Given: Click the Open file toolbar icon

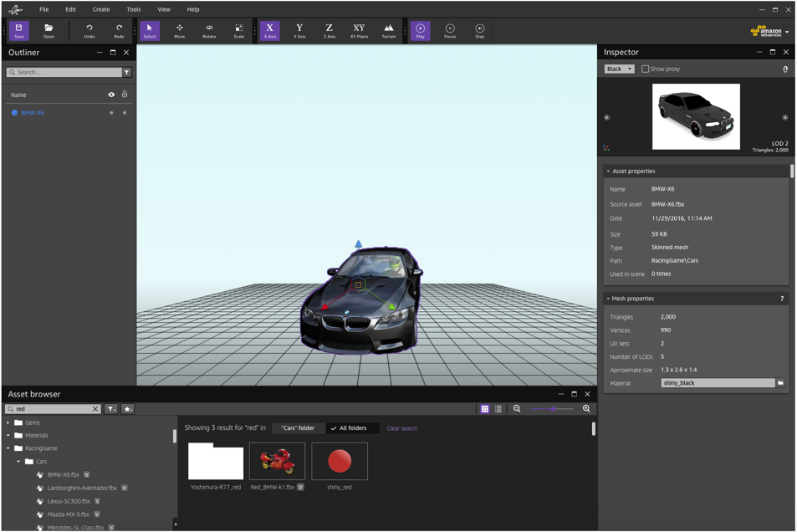Looking at the screenshot, I should tap(49, 30).
